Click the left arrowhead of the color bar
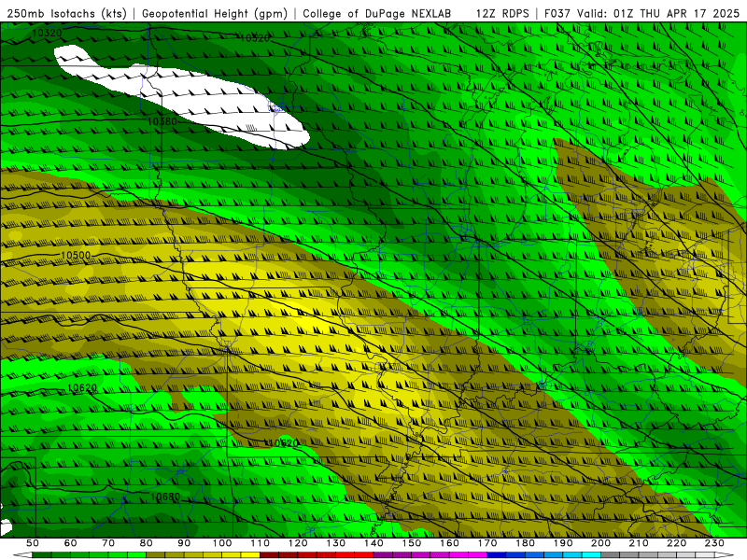The width and height of the screenshot is (747, 560). (22, 554)
